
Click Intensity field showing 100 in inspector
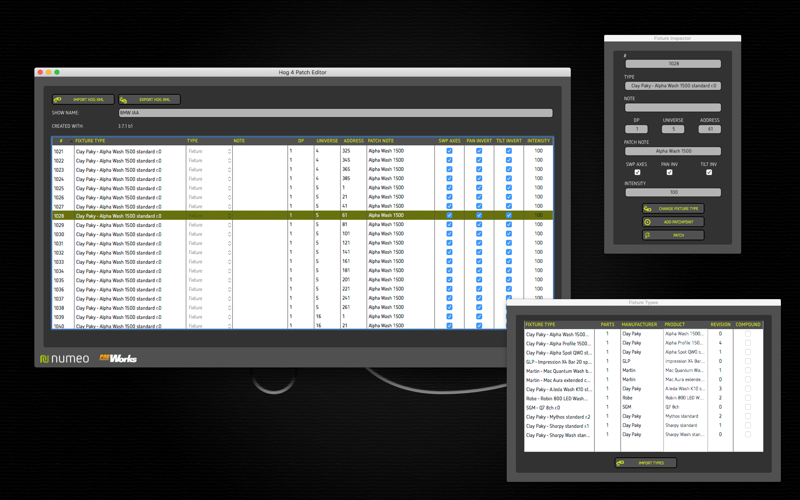673,192
